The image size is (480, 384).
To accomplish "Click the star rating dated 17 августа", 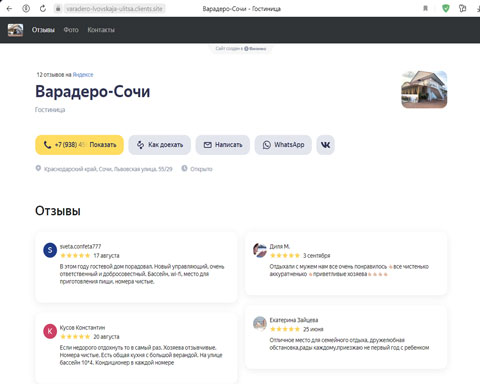I will pos(75,256).
